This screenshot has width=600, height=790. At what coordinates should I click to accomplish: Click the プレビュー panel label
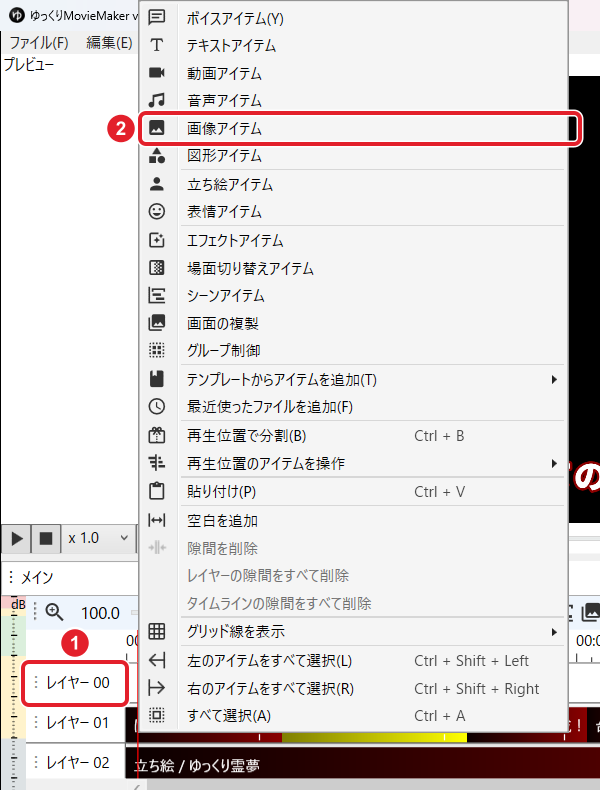point(29,64)
